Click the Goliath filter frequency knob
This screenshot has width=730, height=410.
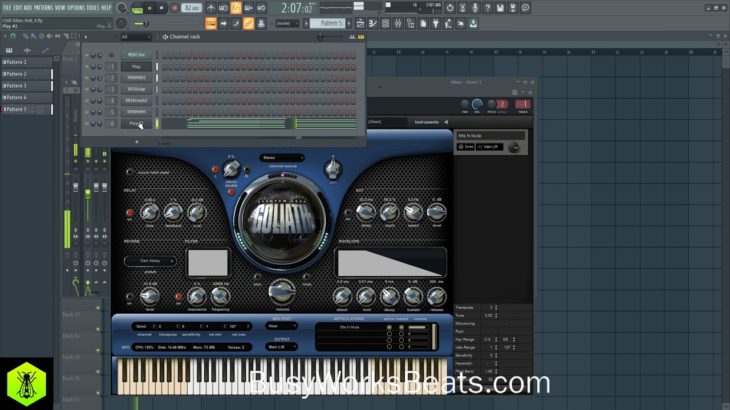coord(220,296)
